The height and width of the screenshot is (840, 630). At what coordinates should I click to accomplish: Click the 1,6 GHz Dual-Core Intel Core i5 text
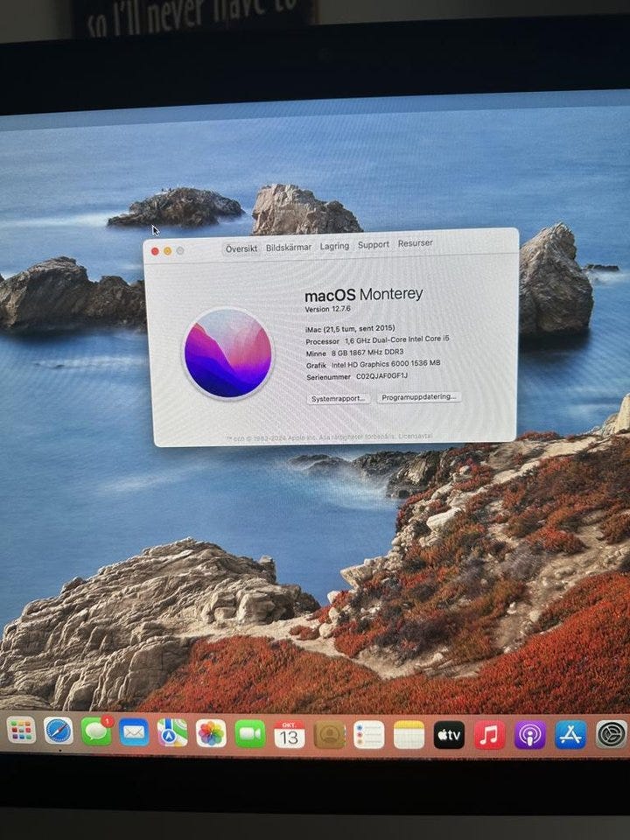[397, 339]
